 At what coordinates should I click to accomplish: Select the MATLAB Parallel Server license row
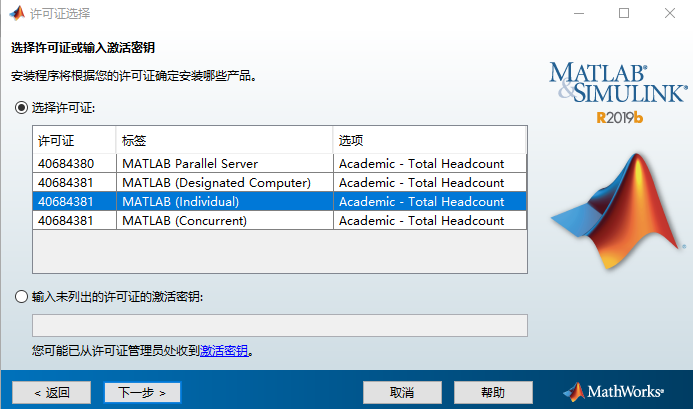[x=279, y=164]
